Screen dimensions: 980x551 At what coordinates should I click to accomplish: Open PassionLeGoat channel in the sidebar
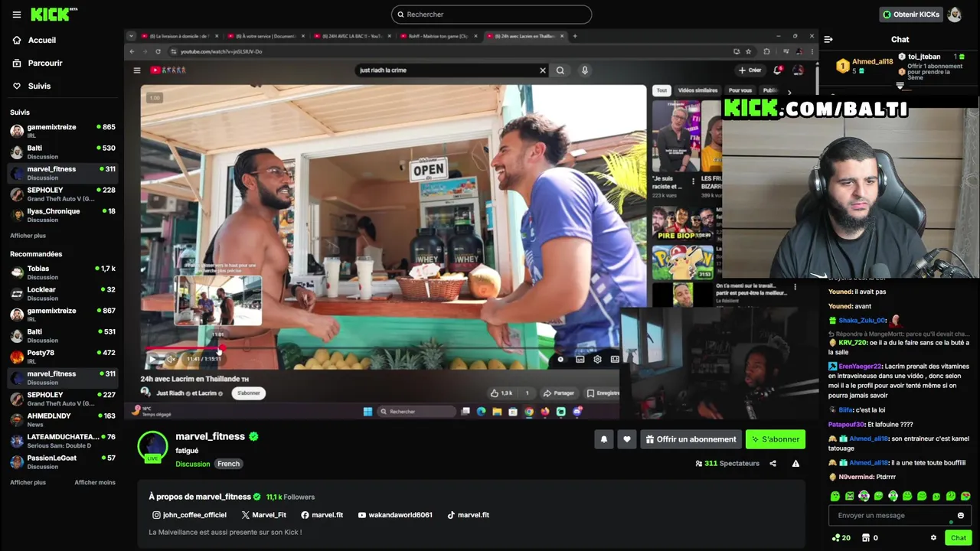click(x=63, y=462)
